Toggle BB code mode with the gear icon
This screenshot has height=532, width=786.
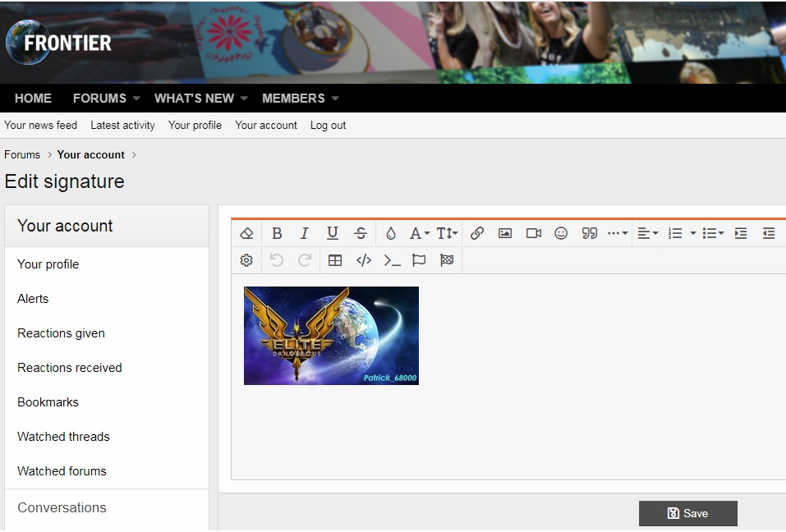click(x=246, y=260)
